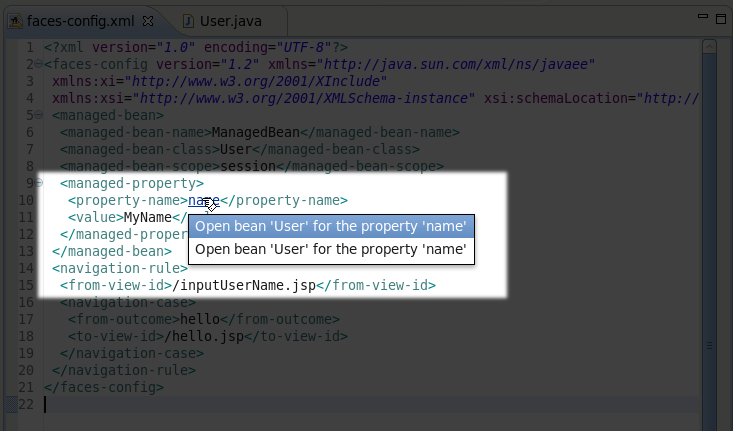Maximize the editor pane
The height and width of the screenshot is (431, 733).
point(721,19)
